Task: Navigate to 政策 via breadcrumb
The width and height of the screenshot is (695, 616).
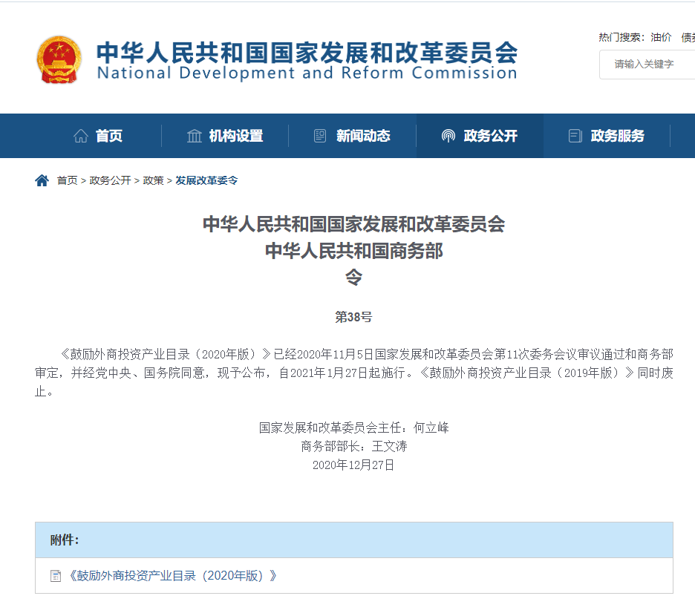Action: pos(153,180)
